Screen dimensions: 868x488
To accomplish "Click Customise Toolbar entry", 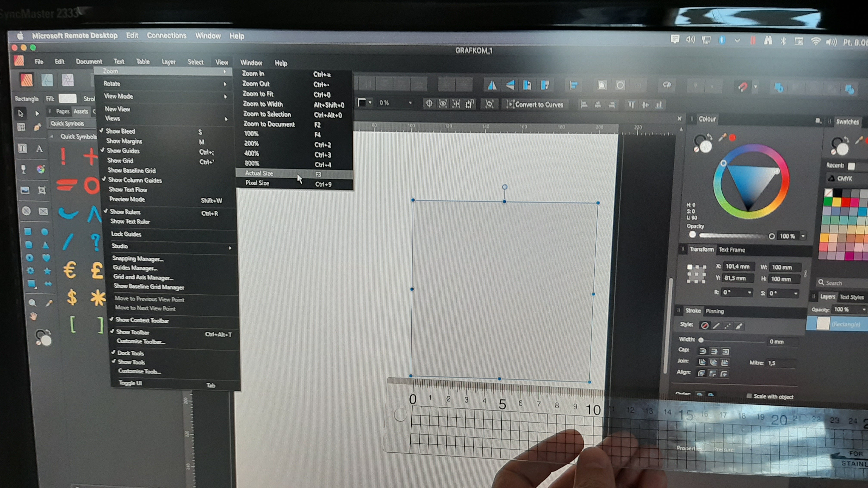I will 141,341.
